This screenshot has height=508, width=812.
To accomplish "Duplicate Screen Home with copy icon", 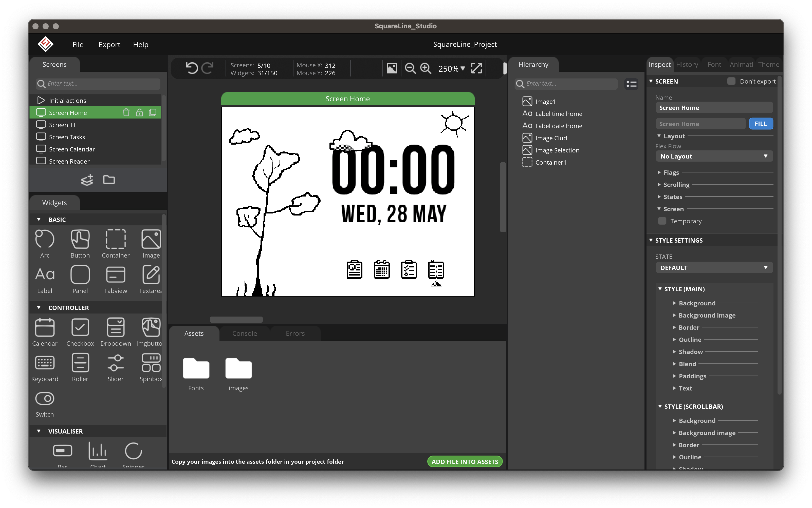I will (x=153, y=112).
